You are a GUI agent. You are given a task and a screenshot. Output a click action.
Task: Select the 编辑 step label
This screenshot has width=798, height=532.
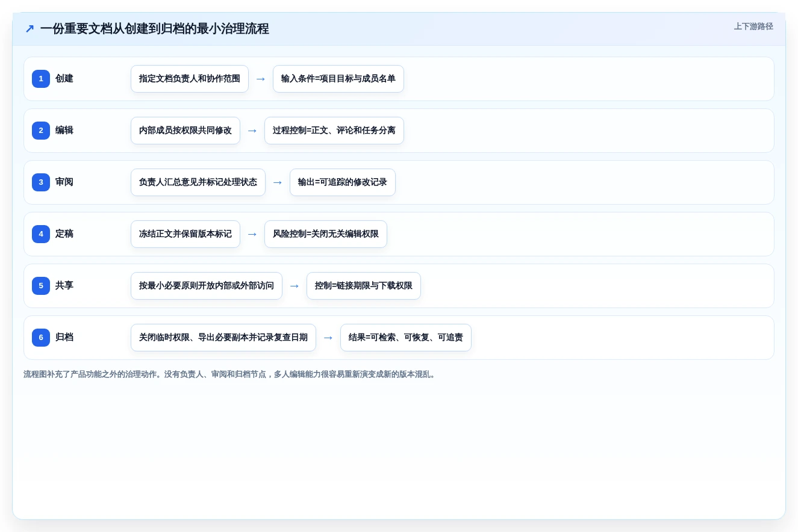(x=64, y=131)
